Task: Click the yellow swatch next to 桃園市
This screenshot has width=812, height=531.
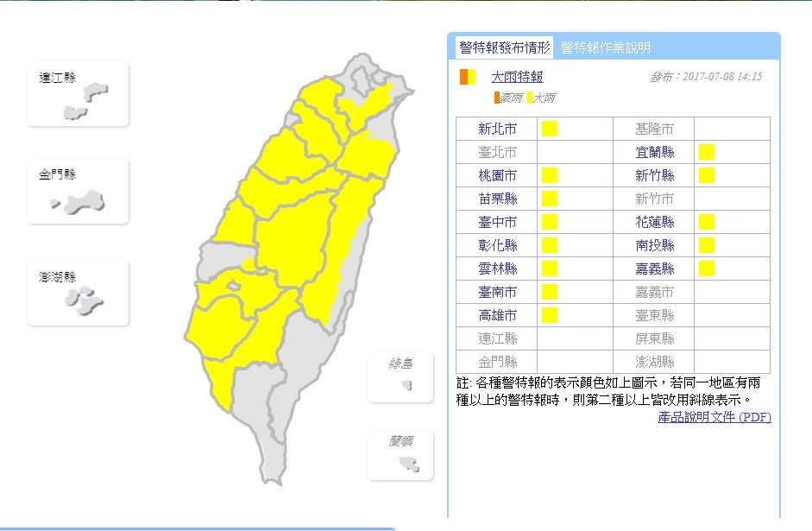Action: point(550,175)
